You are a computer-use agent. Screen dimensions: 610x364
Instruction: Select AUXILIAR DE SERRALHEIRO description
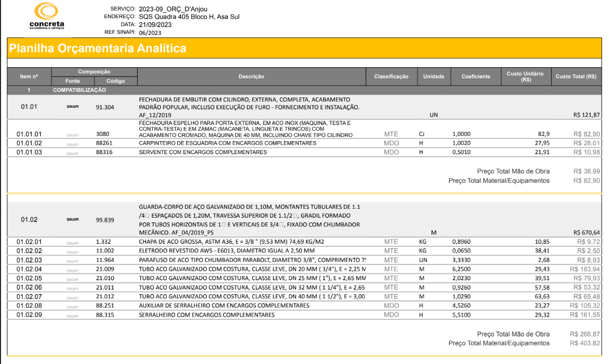click(224, 306)
